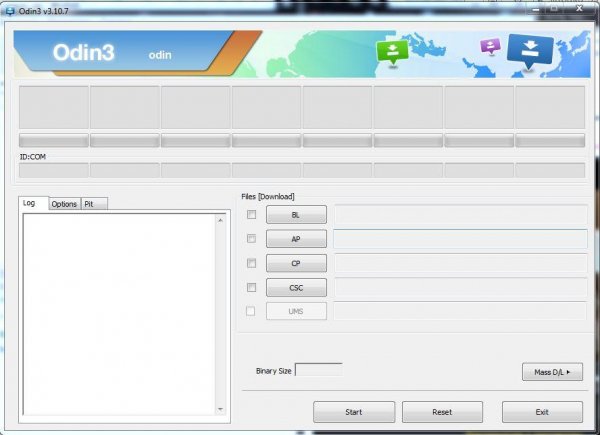This screenshot has width=600, height=435.
Task: Switch to the Options tab
Action: click(x=64, y=204)
